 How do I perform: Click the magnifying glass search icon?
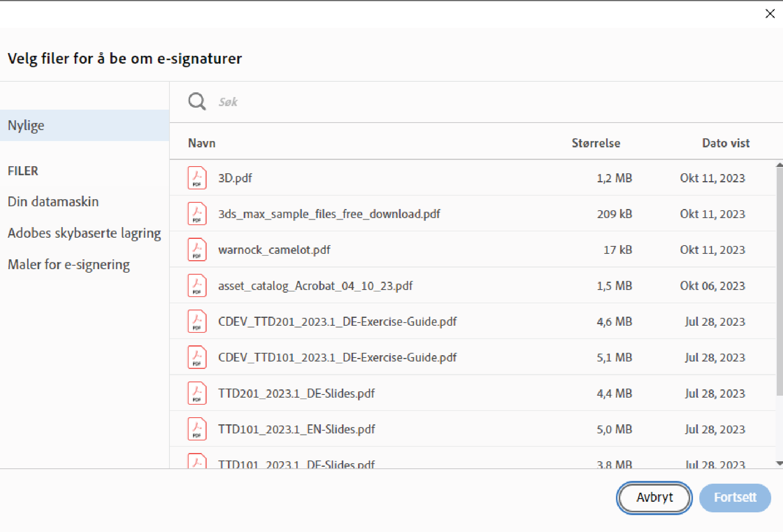197,102
